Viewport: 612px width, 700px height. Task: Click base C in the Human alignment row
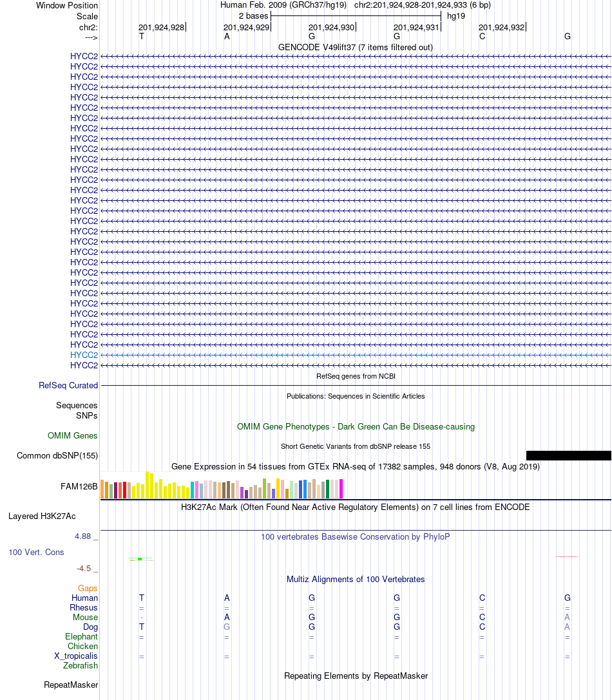482,598
